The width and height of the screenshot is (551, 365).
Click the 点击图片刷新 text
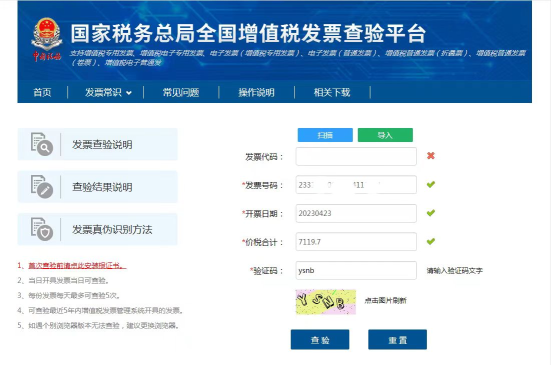[x=385, y=300]
